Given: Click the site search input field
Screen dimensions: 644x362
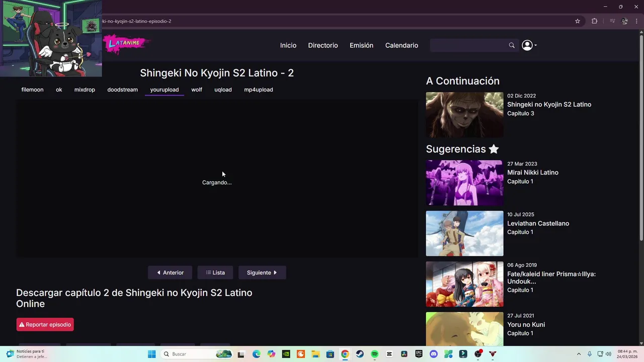Looking at the screenshot, I should [x=469, y=45].
